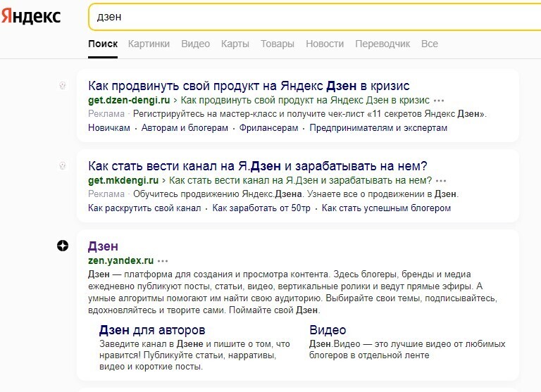Open the Видео sublink under Дзен result
Screen dimensions: 541x392
(328, 330)
